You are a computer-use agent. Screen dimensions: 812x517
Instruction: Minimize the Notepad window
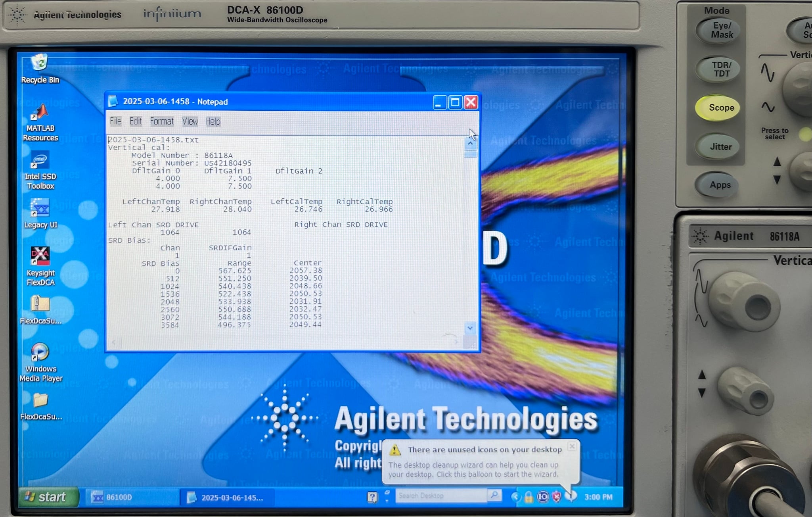point(439,102)
